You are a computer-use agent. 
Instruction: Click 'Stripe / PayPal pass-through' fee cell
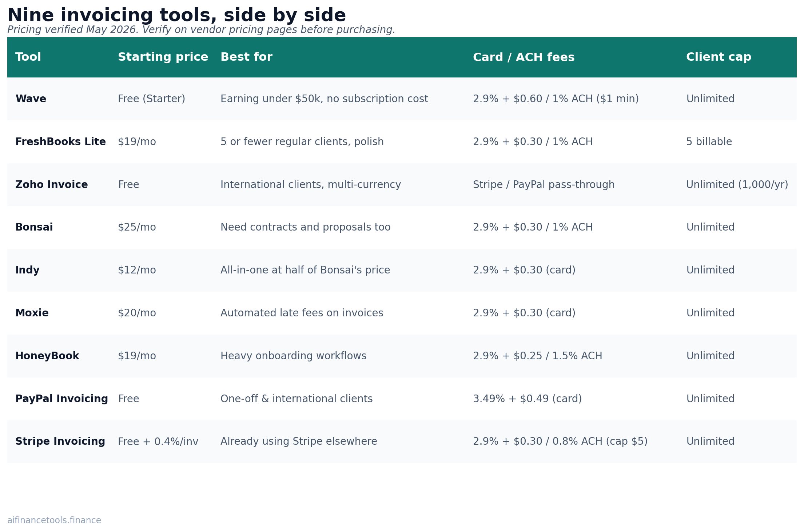544,185
